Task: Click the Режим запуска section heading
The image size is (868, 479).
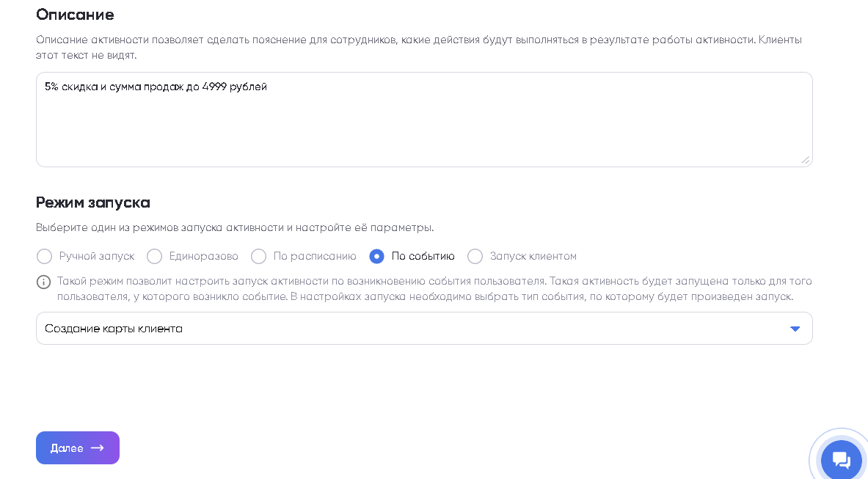Action: click(x=93, y=202)
